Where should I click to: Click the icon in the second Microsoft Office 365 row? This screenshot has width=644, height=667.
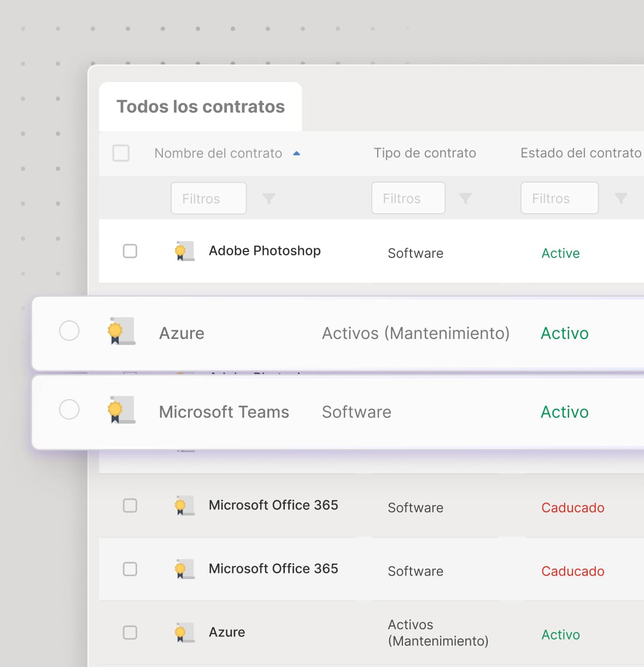[184, 569]
